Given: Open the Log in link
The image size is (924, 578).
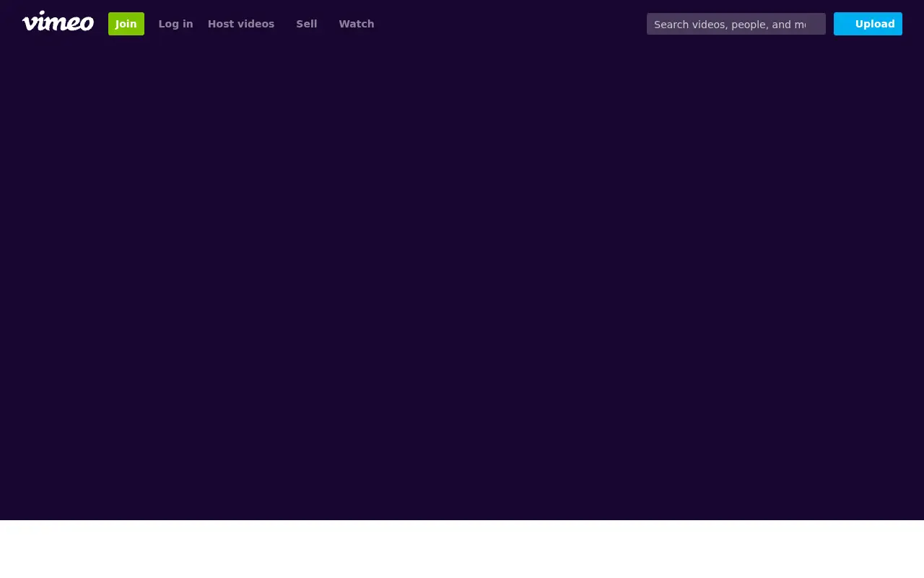Looking at the screenshot, I should point(175,24).
